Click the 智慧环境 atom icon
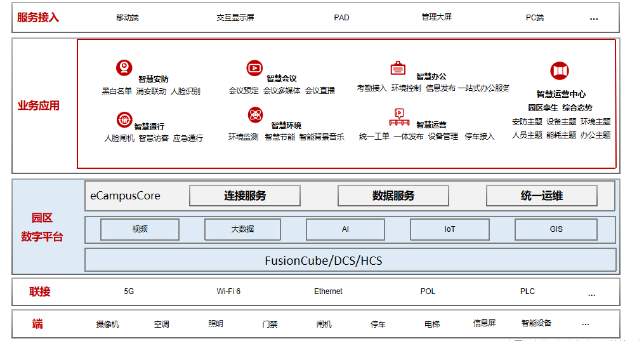The width and height of the screenshot is (644, 341). (x=255, y=116)
